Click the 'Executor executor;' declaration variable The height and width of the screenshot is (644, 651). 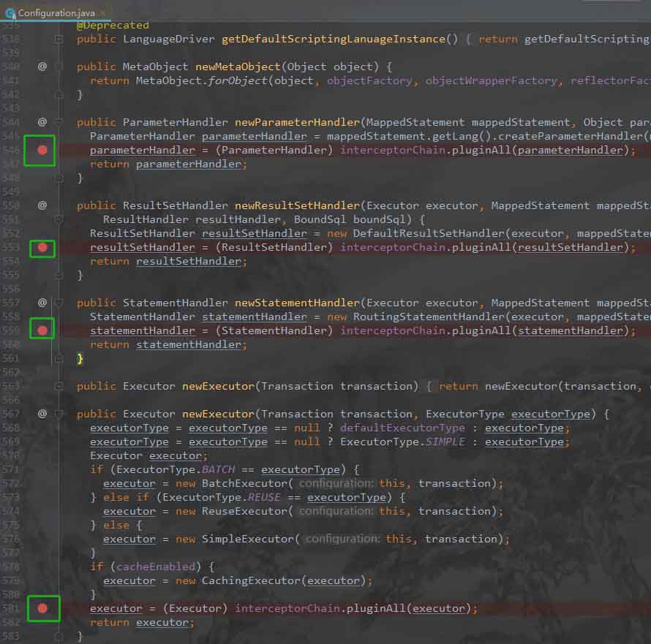[176, 455]
